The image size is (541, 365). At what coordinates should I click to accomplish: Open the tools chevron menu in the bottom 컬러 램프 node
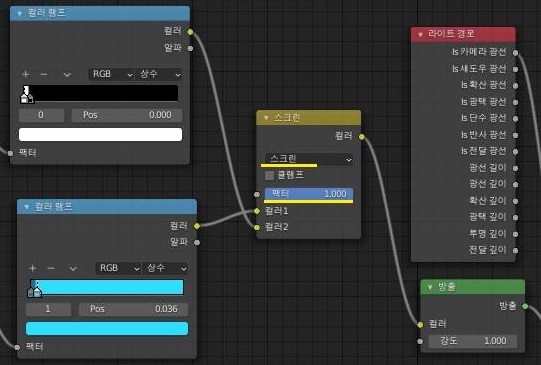click(73, 268)
